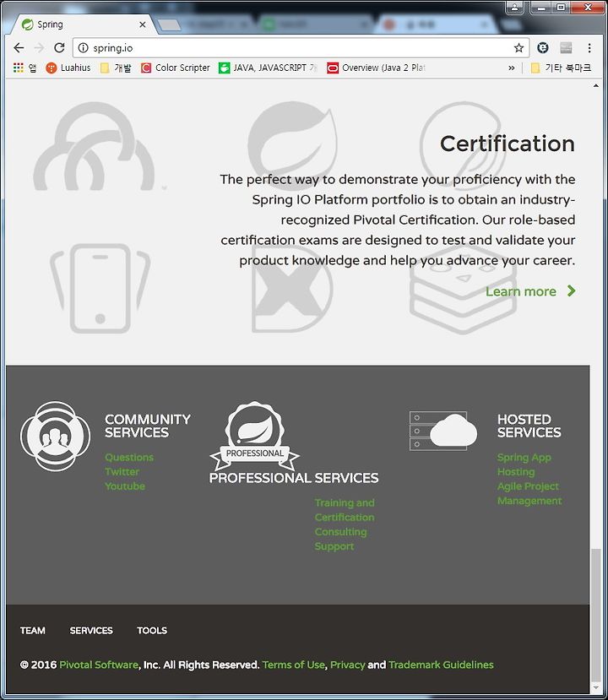Click the round extension icon beside the star
Viewport: 608px width, 700px height.
(542, 48)
